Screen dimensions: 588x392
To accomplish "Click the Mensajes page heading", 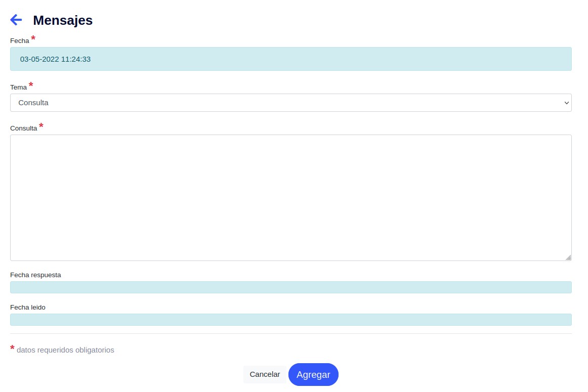I will 63,20.
